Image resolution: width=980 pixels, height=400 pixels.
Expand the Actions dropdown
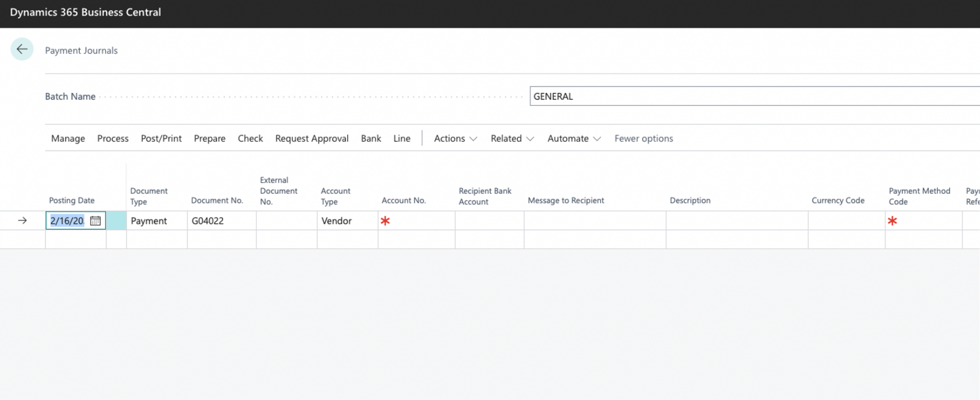click(455, 138)
